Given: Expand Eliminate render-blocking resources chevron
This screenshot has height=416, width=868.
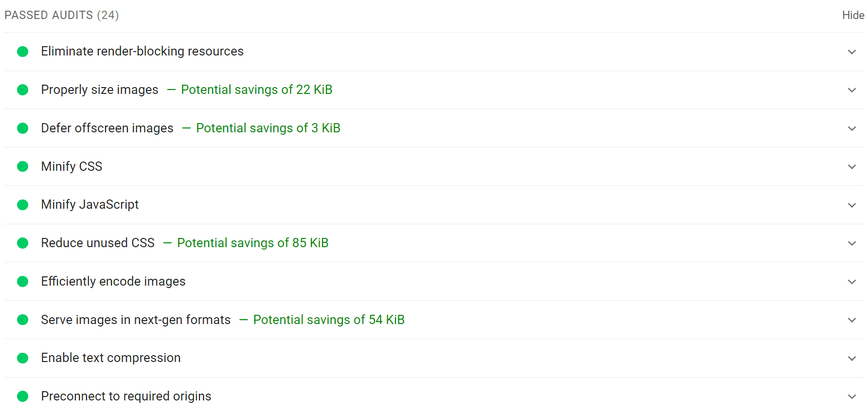Looking at the screenshot, I should [x=851, y=52].
